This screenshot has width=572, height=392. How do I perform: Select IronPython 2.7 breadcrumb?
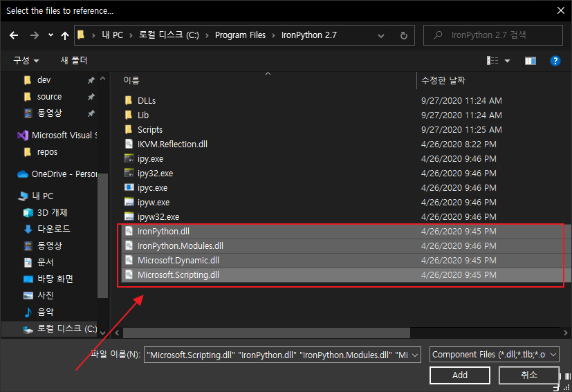tap(309, 35)
